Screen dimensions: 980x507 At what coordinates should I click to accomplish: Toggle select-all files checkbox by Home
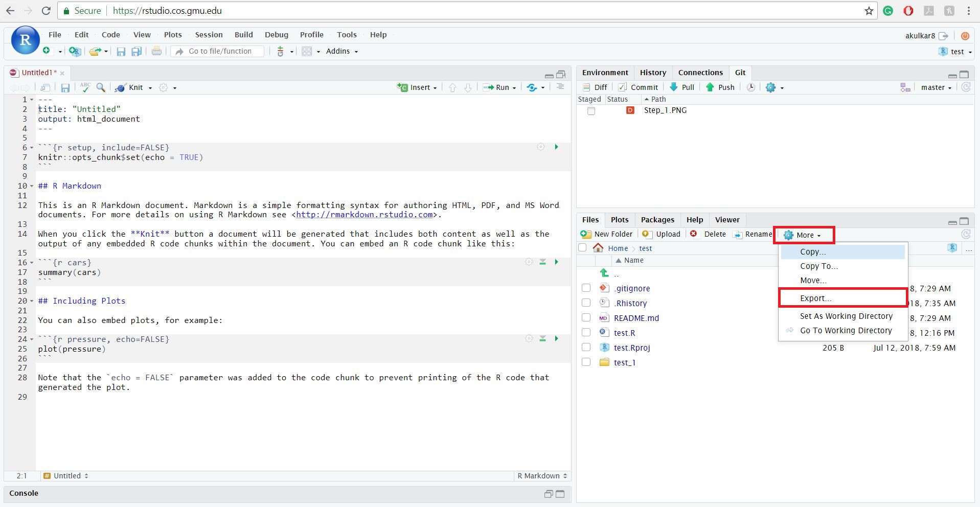click(582, 248)
